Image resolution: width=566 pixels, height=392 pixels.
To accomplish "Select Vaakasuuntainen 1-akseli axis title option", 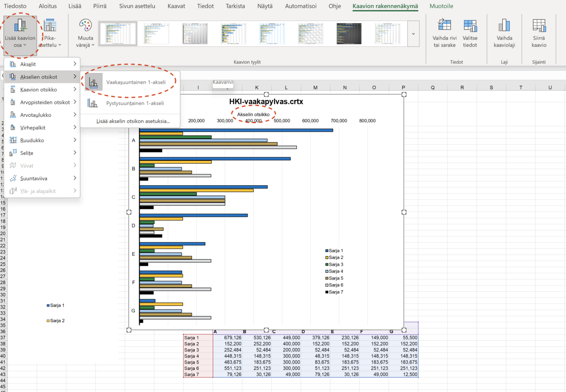I will [136, 82].
